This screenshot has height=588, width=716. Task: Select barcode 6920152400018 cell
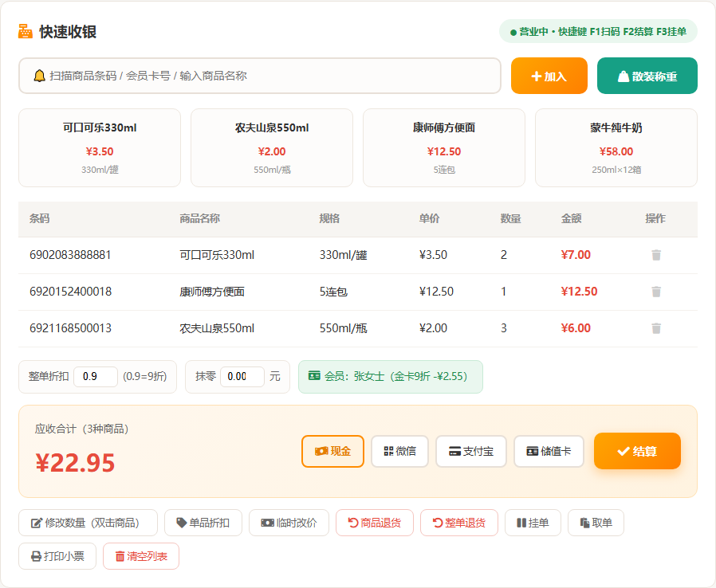[x=70, y=292]
